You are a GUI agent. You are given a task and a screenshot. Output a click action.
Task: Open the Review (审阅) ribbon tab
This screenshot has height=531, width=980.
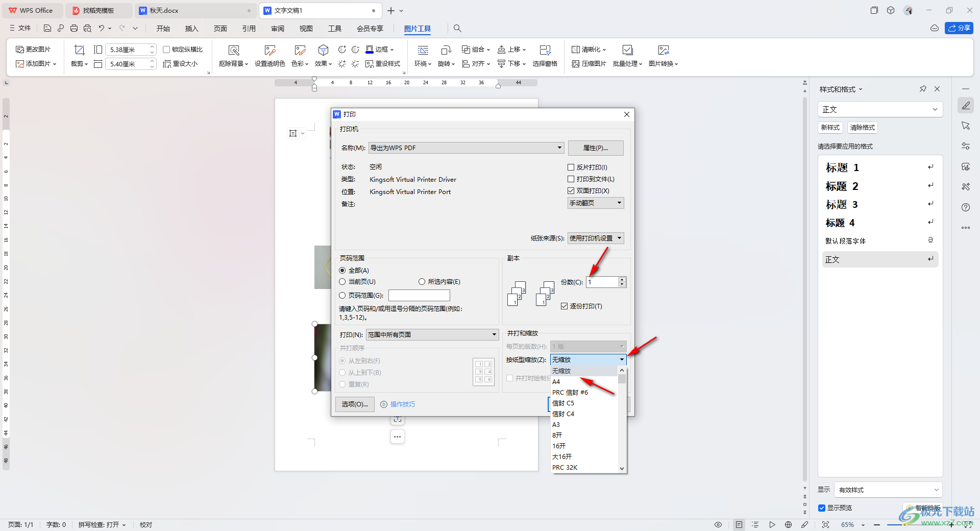(x=278, y=29)
